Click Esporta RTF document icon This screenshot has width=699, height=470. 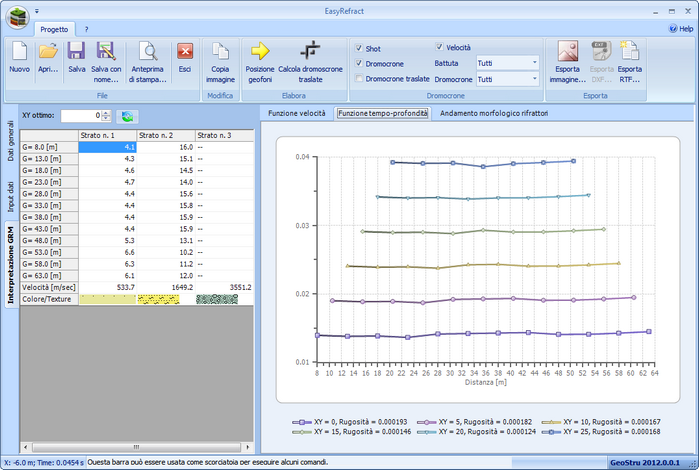click(629, 51)
